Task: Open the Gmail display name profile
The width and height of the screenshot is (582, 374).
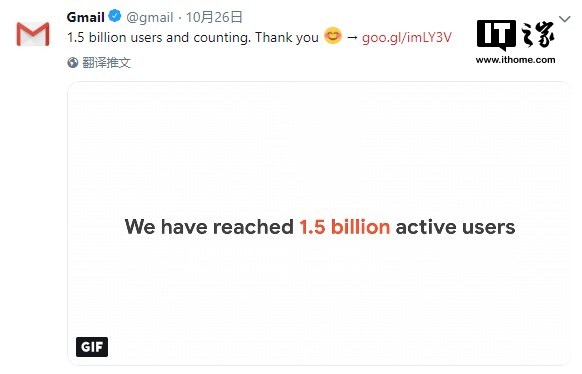Action: (86, 17)
